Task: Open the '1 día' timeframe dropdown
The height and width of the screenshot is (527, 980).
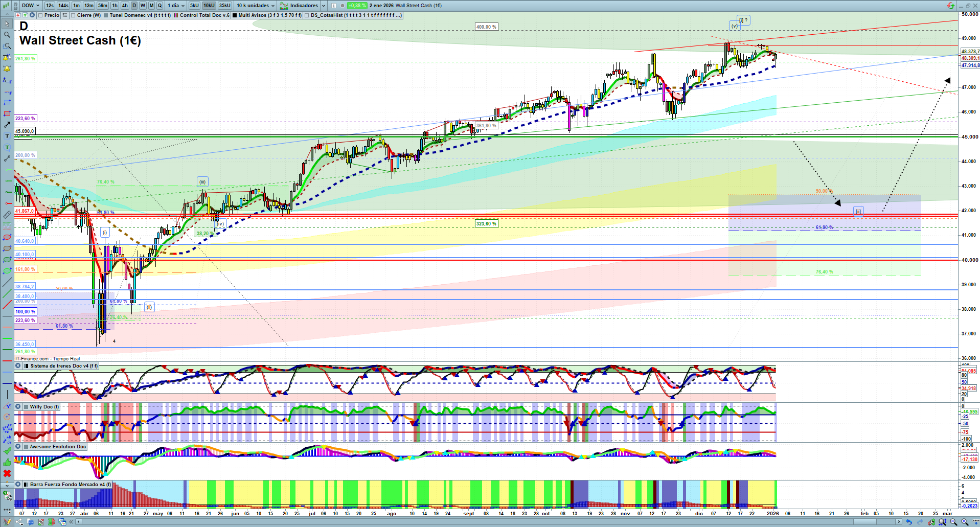Action: click(x=176, y=6)
